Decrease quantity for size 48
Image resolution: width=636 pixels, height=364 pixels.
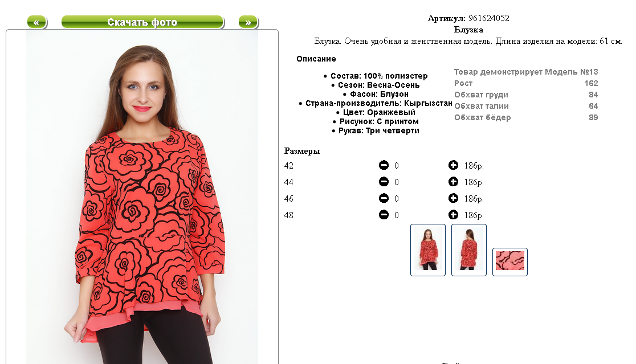click(x=384, y=215)
